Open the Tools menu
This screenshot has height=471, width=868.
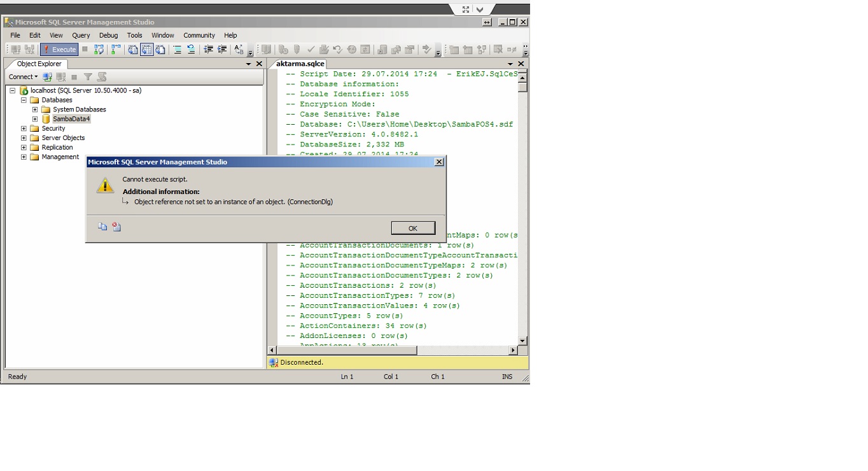point(134,36)
